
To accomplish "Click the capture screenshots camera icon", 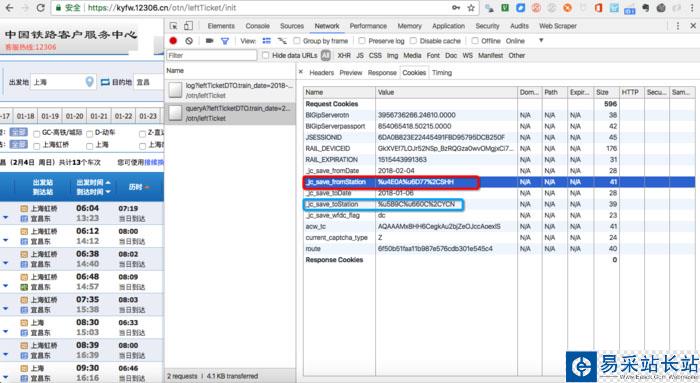I will 209,41.
